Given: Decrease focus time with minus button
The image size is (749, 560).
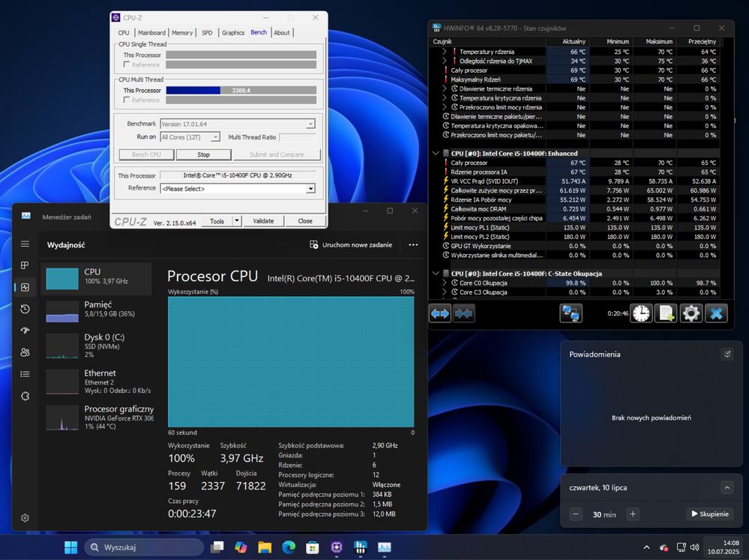Looking at the screenshot, I should pos(576,514).
